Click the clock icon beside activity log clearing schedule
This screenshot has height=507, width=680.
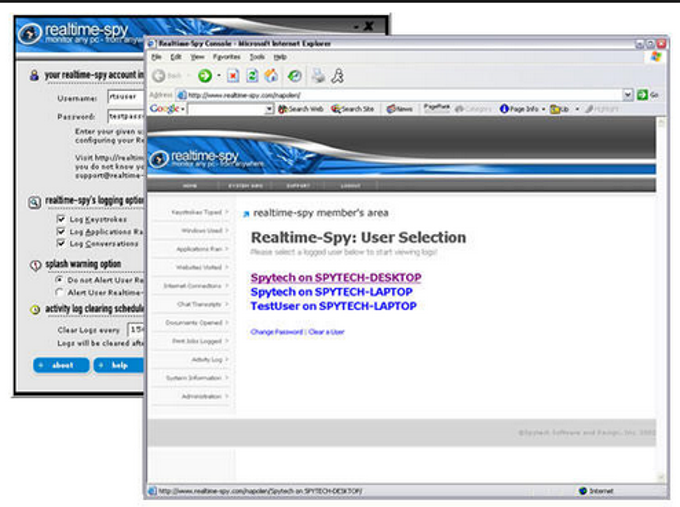pyautogui.click(x=35, y=309)
